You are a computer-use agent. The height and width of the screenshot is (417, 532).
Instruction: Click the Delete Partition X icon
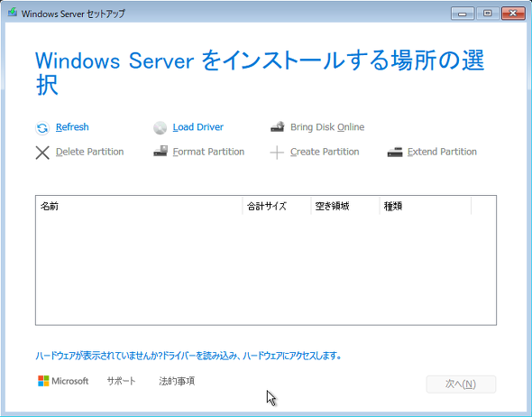click(42, 153)
